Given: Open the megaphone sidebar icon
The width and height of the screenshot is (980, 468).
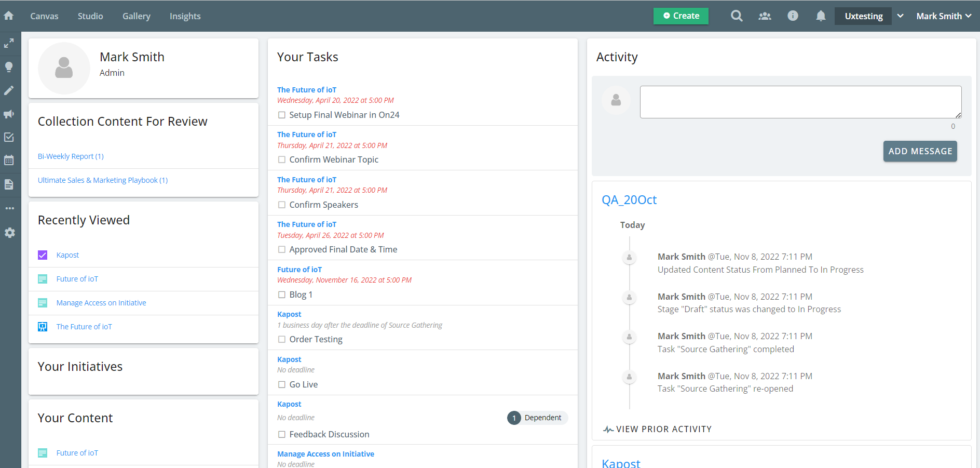Looking at the screenshot, I should click(x=9, y=114).
